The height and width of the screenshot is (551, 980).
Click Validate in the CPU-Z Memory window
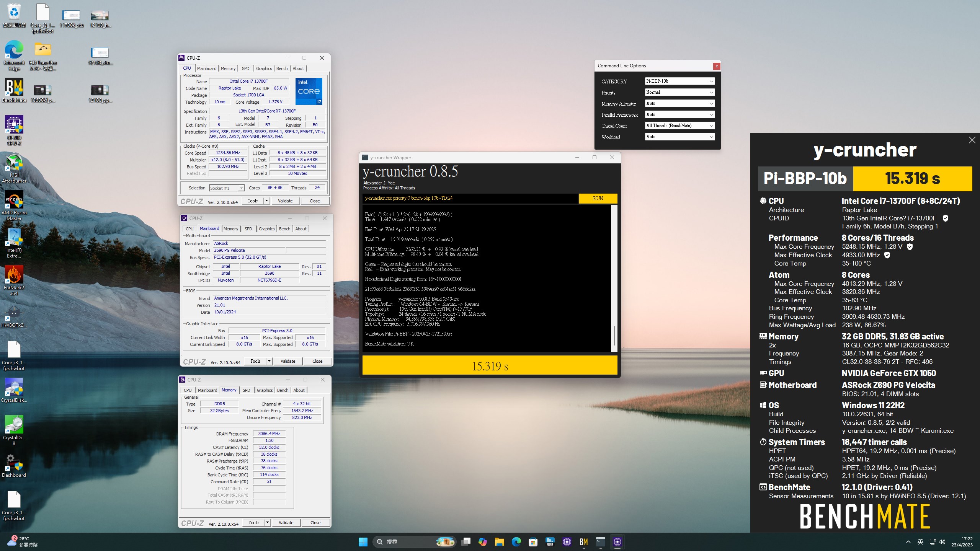pos(286,523)
